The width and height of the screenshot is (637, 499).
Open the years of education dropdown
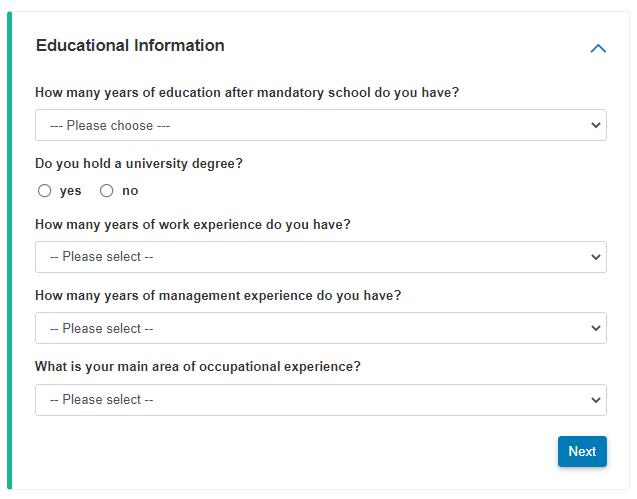pyautogui.click(x=320, y=125)
